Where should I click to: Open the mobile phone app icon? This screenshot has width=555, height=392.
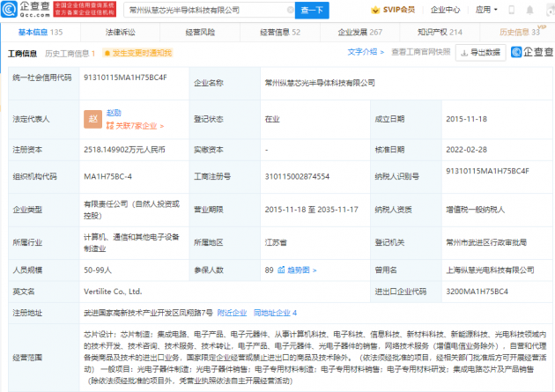pyautogui.click(x=511, y=10)
